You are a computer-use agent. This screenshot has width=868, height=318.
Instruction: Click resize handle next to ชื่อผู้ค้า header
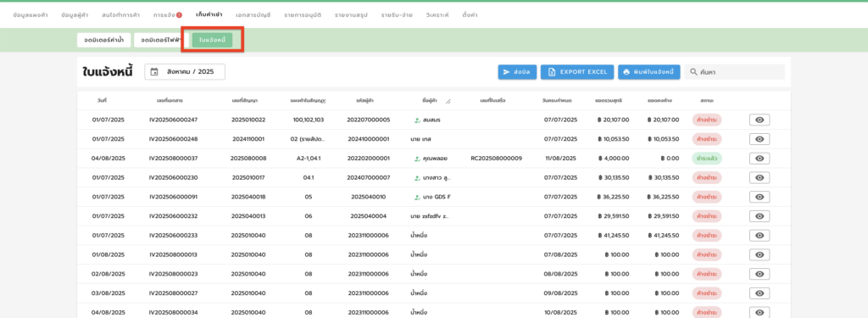click(x=448, y=102)
